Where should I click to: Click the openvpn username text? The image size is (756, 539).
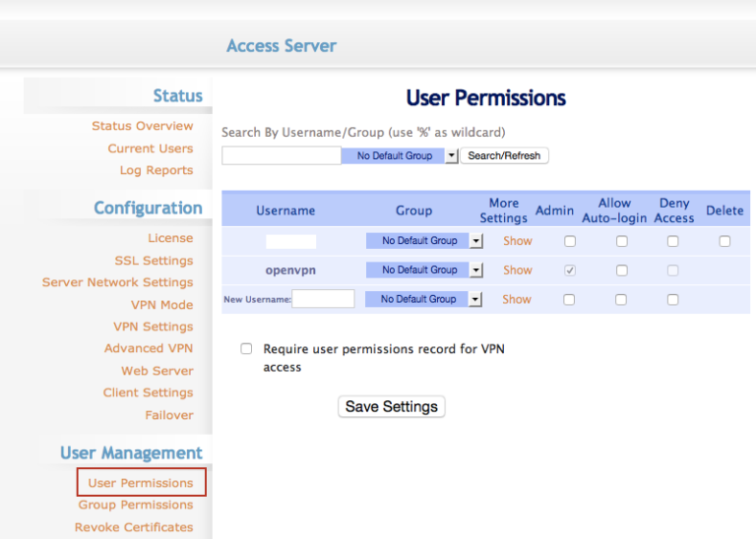point(290,270)
